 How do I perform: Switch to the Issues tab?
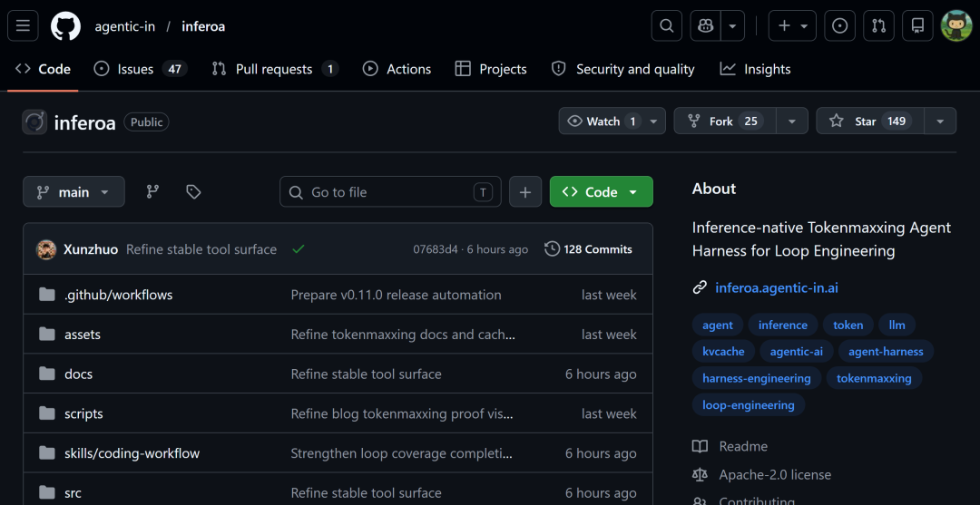coord(141,69)
